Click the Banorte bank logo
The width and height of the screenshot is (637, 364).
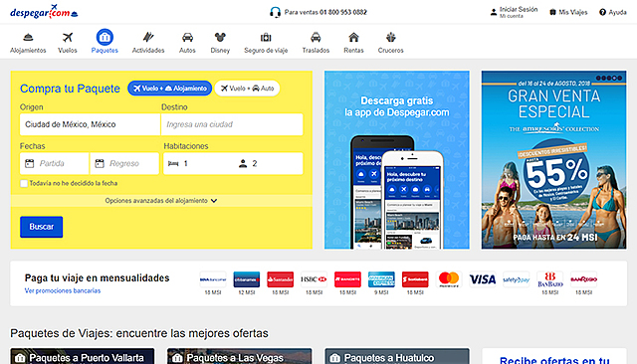point(347,279)
